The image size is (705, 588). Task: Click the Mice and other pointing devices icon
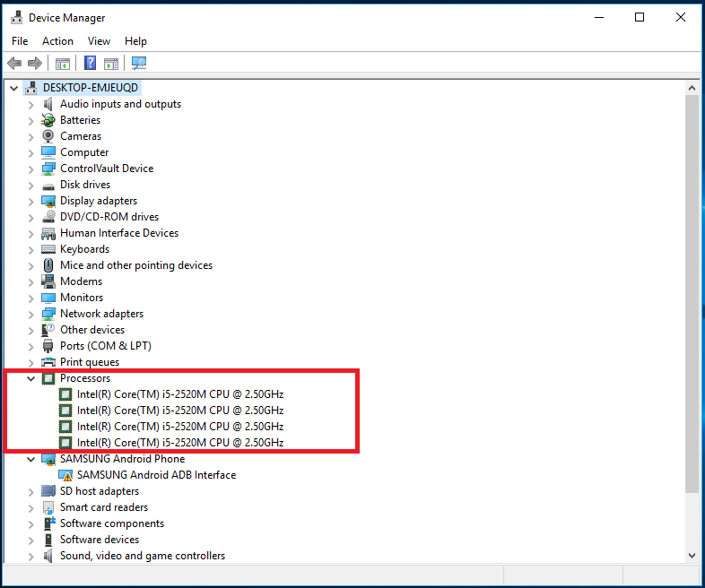tap(48, 265)
